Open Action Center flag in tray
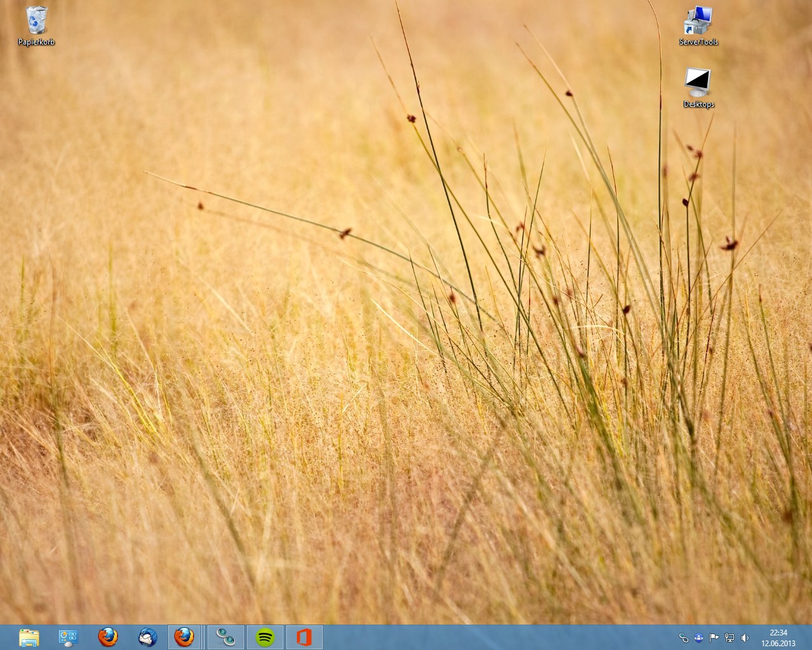This screenshot has width=812, height=650. [x=714, y=638]
